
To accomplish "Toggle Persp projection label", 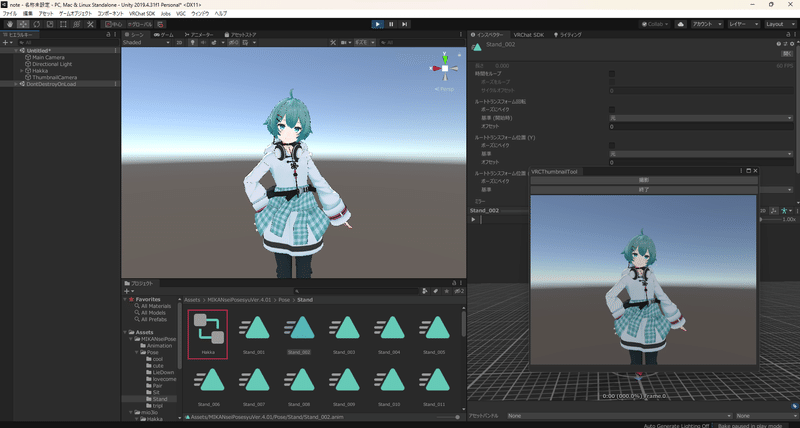I will click(444, 89).
